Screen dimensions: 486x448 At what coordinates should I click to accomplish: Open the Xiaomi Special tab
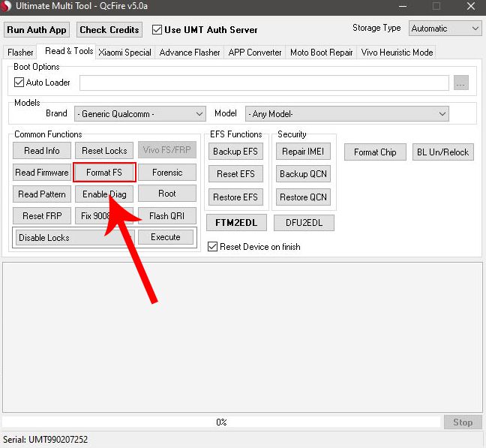[x=125, y=53]
